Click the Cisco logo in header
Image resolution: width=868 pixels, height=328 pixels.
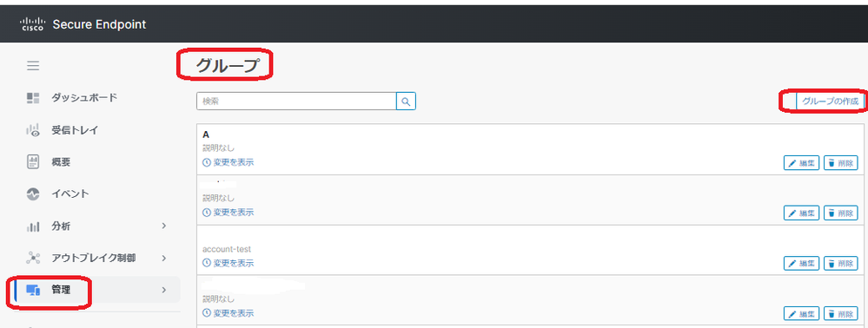point(31,23)
